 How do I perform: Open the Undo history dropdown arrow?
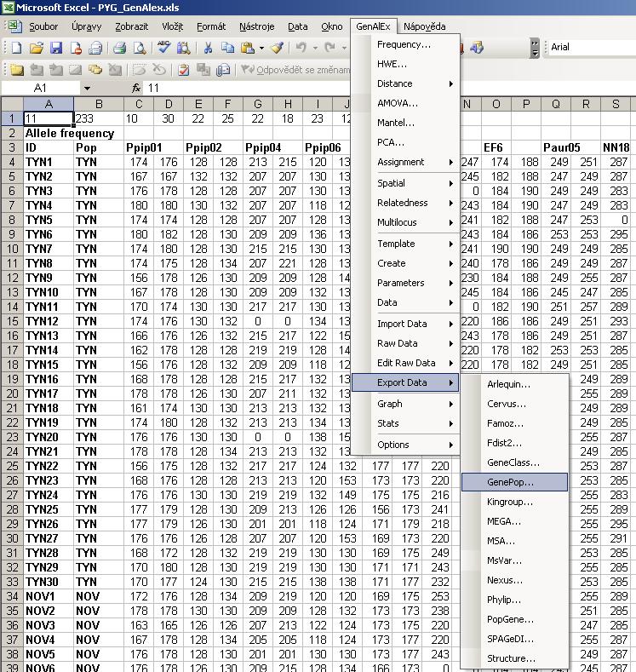pyautogui.click(x=315, y=48)
